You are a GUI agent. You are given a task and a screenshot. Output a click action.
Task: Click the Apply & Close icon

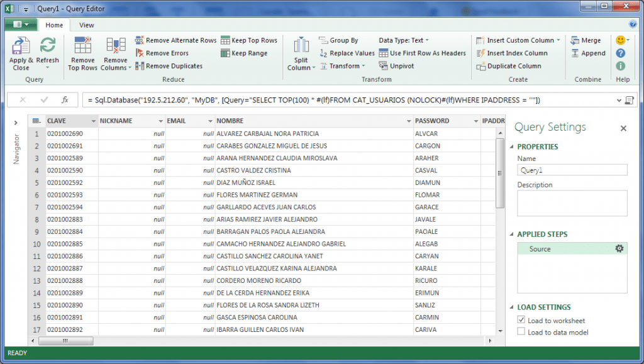coord(21,45)
